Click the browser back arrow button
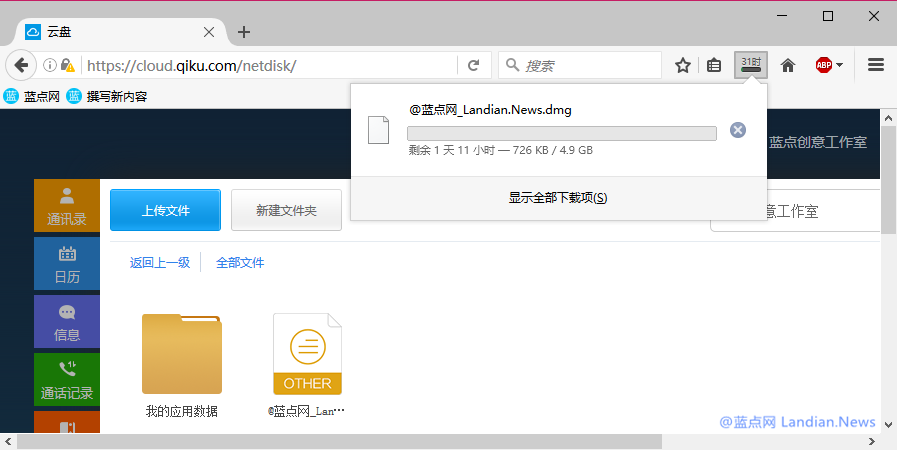The height and width of the screenshot is (450, 897). coord(20,65)
